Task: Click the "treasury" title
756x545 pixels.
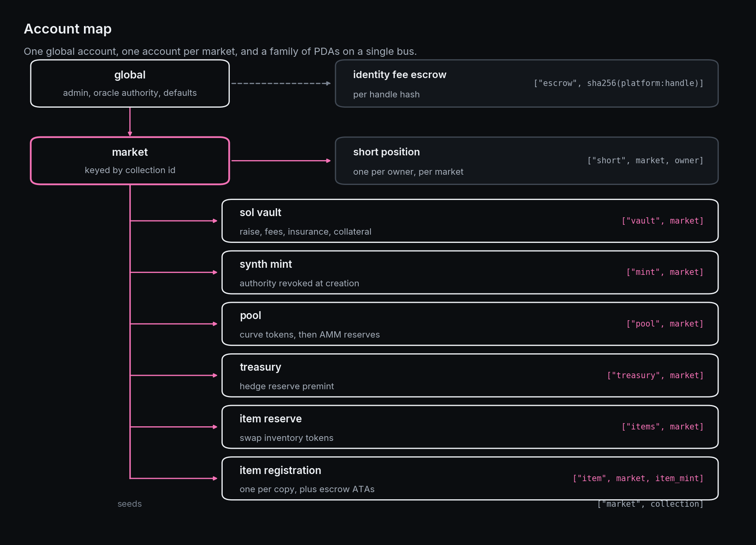Action: click(260, 367)
